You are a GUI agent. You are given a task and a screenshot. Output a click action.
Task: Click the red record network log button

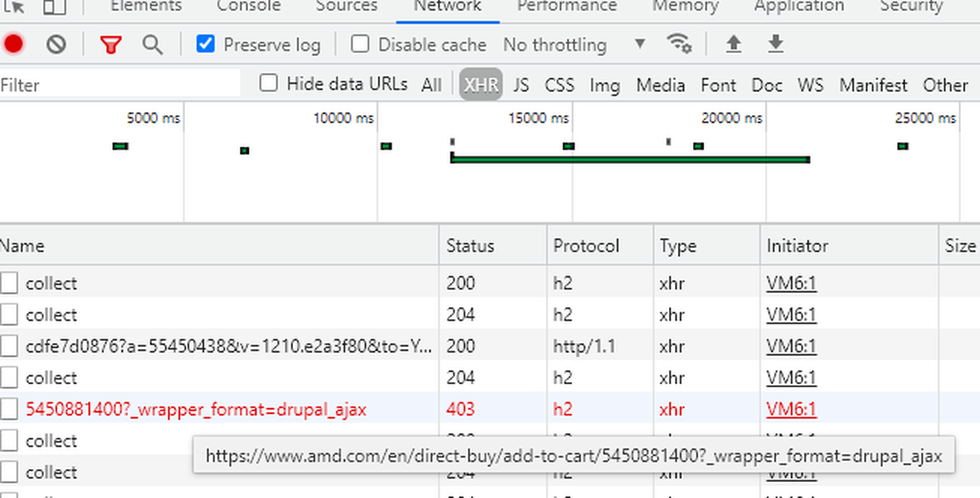14,45
